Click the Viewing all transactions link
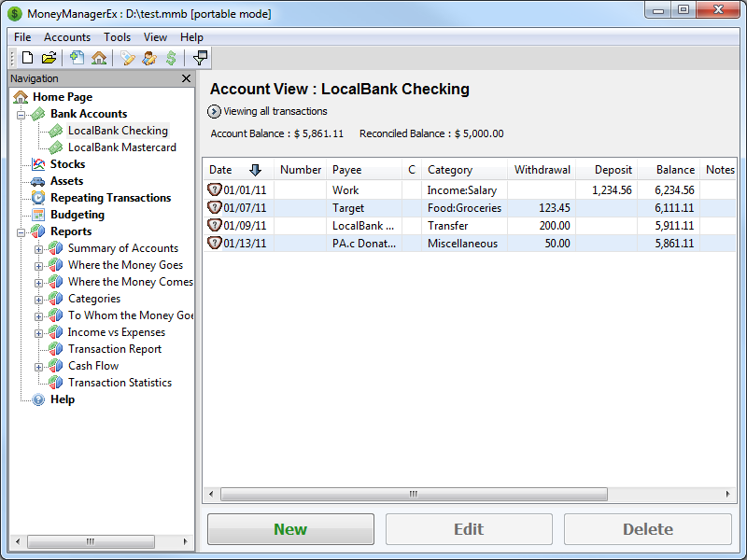Image resolution: width=747 pixels, height=560 pixels. click(275, 111)
